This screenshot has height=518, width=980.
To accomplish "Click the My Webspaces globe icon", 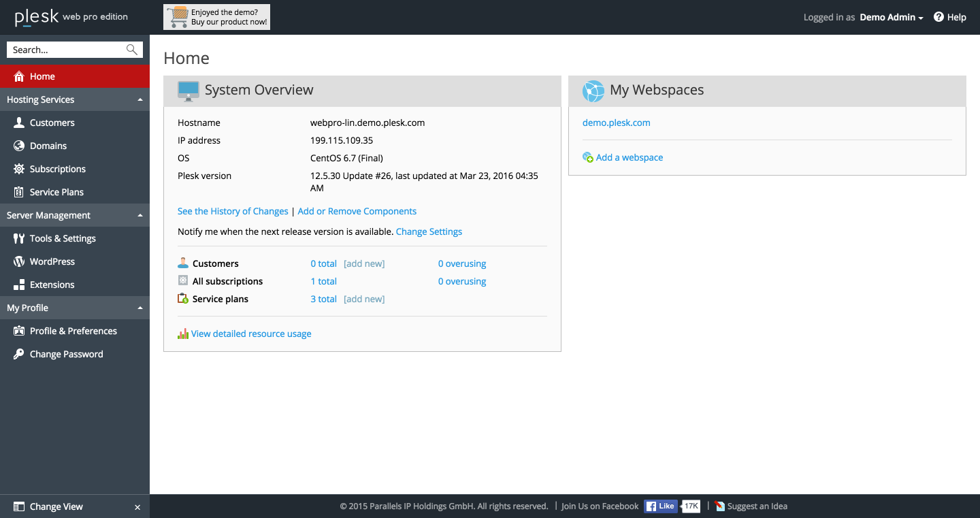I will pos(593,91).
